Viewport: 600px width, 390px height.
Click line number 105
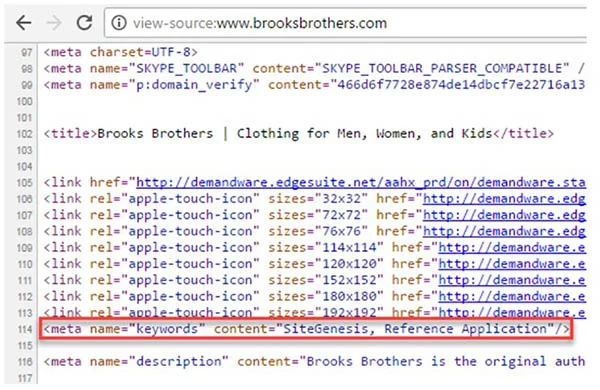[24, 183]
